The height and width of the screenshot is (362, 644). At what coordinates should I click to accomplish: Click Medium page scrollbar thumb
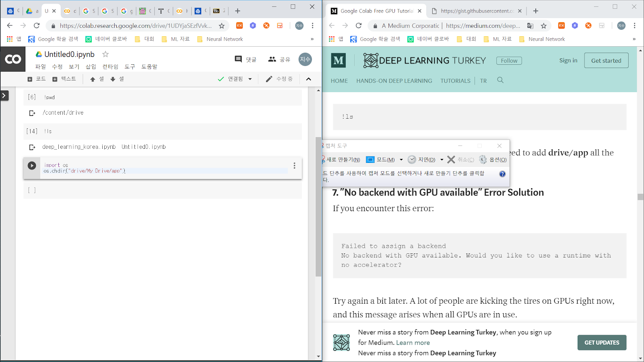tap(640, 197)
